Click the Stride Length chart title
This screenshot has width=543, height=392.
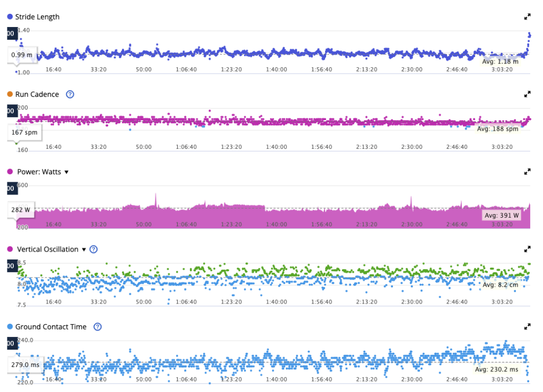tap(38, 17)
